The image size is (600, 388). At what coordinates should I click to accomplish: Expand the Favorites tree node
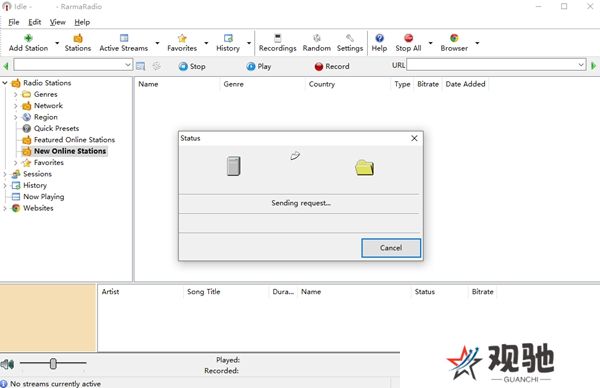coord(15,163)
